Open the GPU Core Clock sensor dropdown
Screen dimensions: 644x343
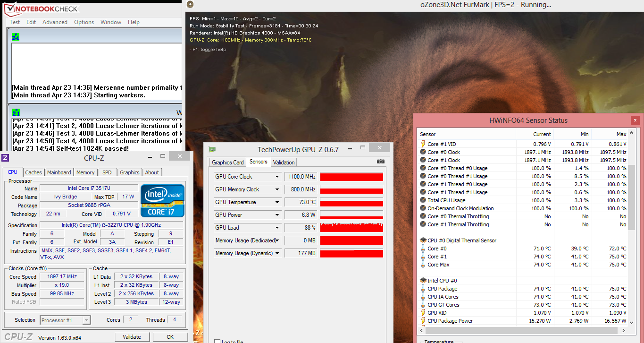(277, 177)
